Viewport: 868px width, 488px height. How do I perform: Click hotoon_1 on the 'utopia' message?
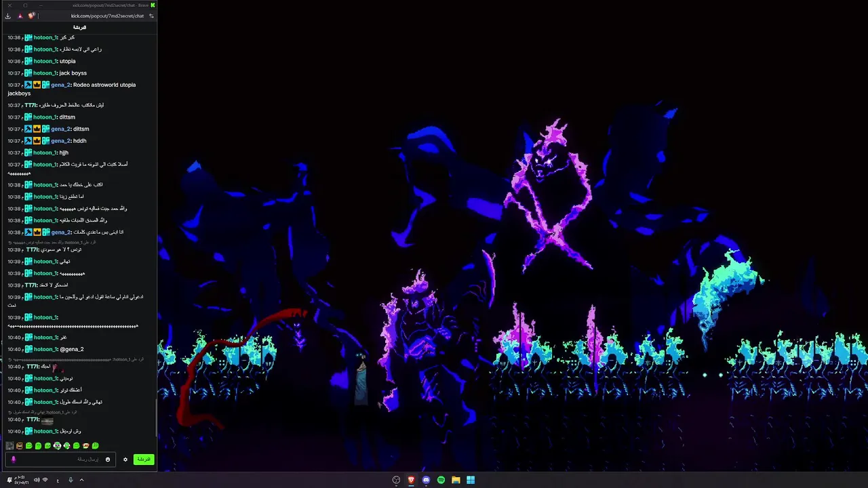(x=45, y=61)
